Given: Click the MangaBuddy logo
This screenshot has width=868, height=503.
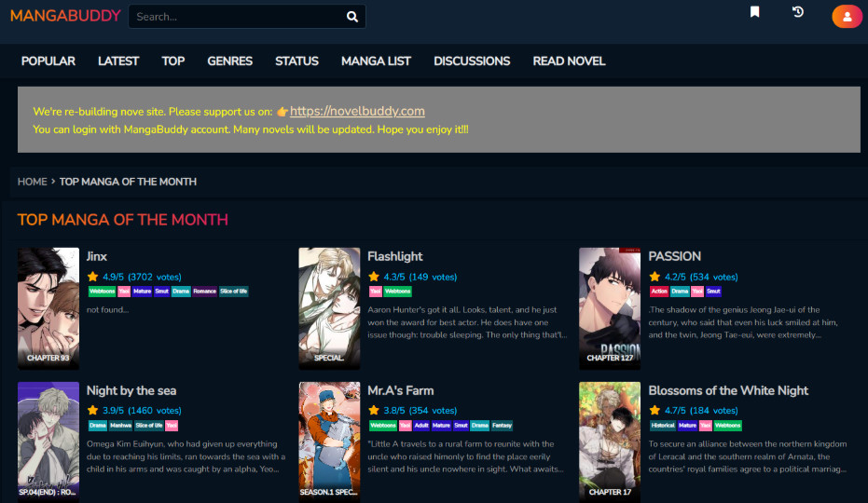Looking at the screenshot, I should pos(64,16).
